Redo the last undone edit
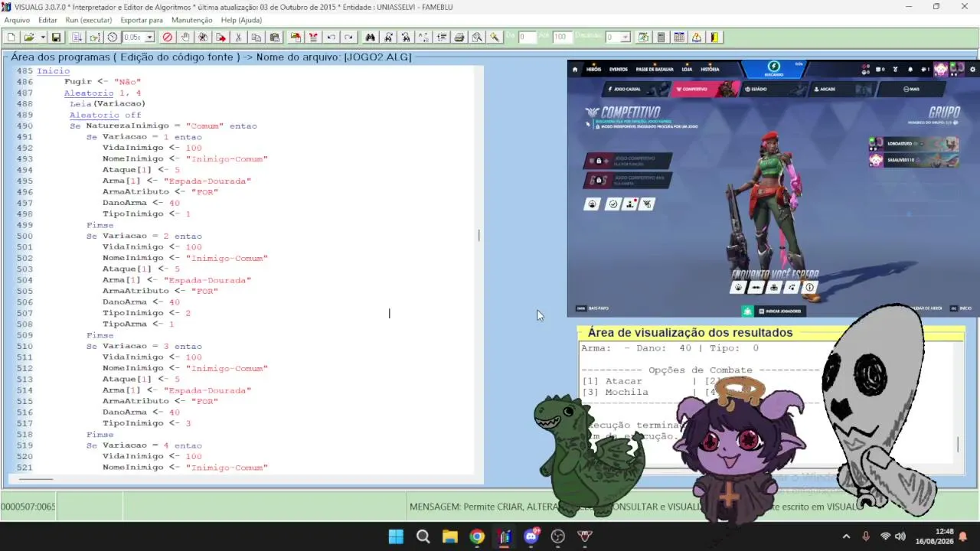Image resolution: width=980 pixels, height=551 pixels. click(x=348, y=37)
